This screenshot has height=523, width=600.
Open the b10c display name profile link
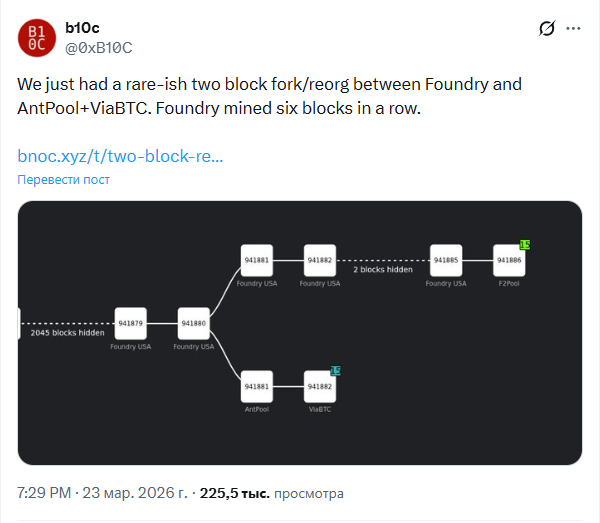click(x=84, y=27)
